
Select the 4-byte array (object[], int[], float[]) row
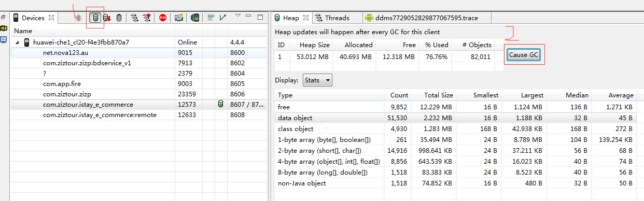click(x=456, y=161)
